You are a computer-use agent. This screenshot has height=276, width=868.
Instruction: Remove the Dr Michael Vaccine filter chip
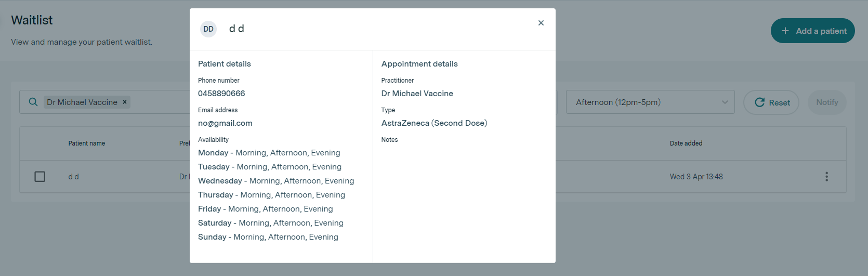125,102
